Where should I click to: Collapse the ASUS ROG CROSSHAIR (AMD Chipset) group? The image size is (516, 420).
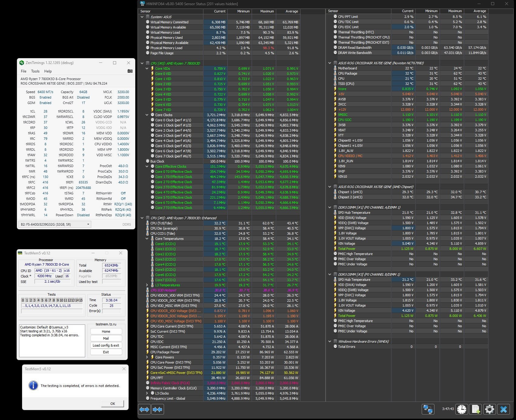(x=330, y=187)
